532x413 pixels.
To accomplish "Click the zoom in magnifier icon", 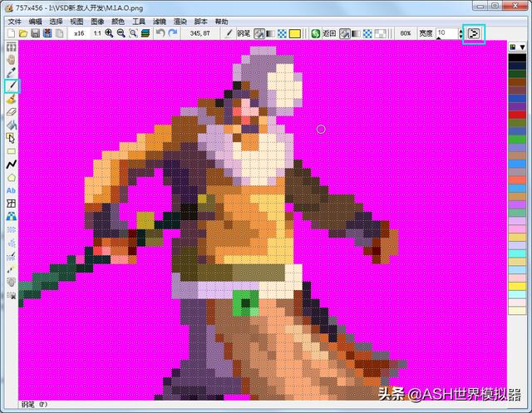I will click(x=109, y=33).
